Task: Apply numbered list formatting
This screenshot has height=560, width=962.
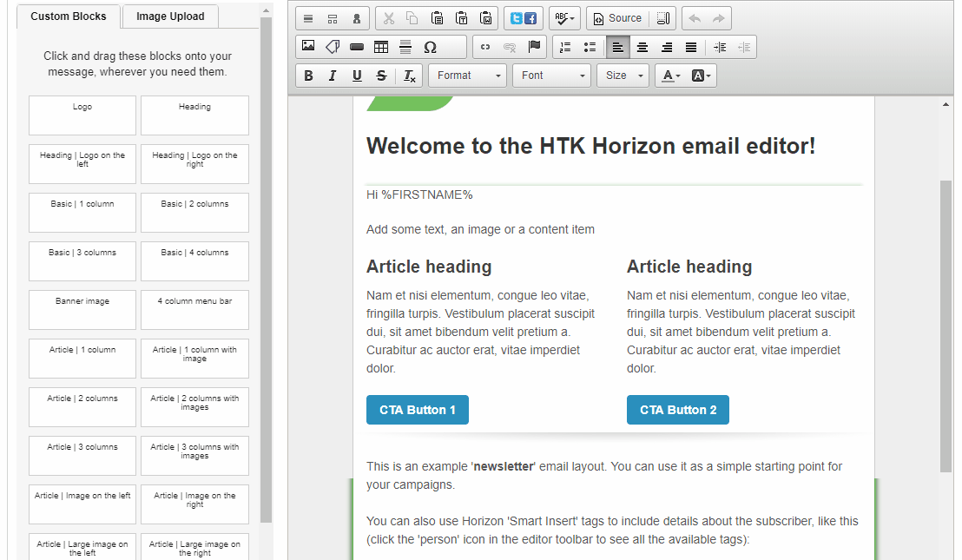Action: pos(565,47)
